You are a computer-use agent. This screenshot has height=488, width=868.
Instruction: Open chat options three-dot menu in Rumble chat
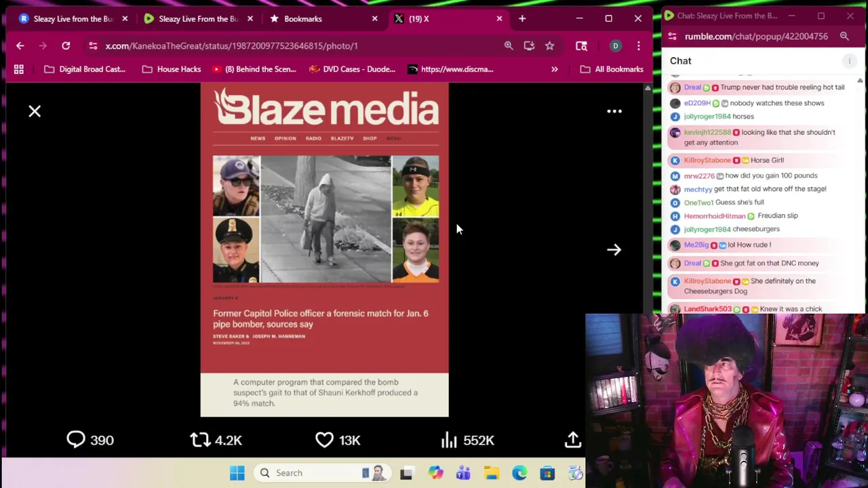coord(849,61)
